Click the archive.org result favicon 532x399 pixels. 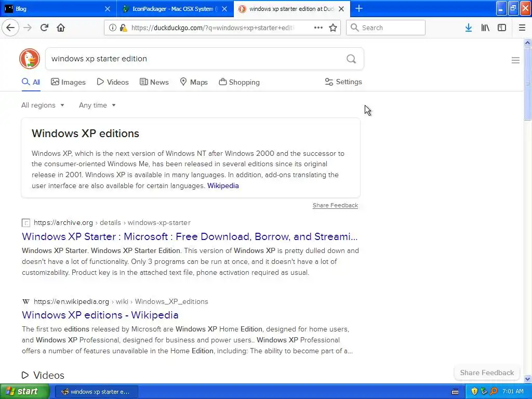pos(26,223)
